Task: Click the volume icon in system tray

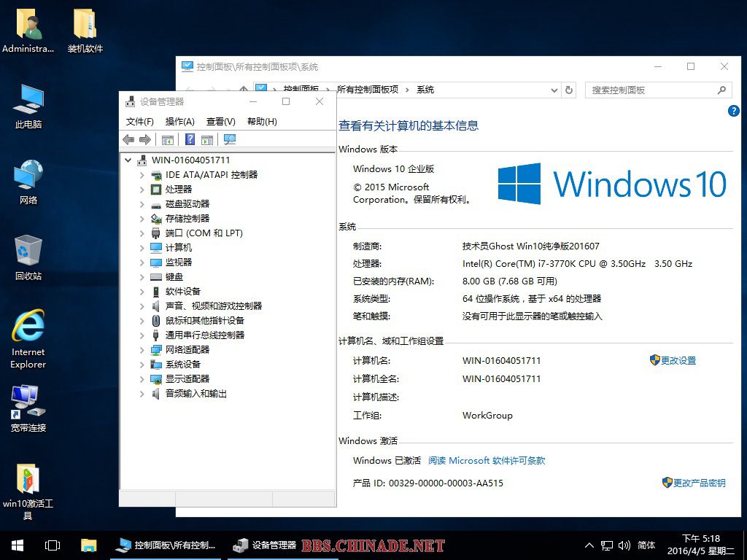Action: tap(624, 545)
